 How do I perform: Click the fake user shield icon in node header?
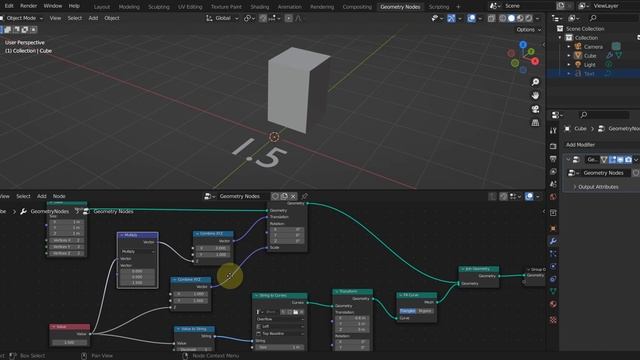[x=276, y=196]
